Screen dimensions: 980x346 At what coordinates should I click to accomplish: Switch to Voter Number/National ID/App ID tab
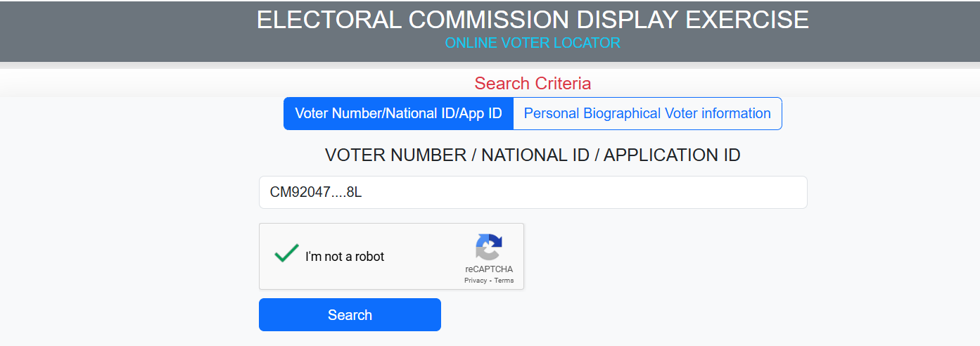point(398,113)
